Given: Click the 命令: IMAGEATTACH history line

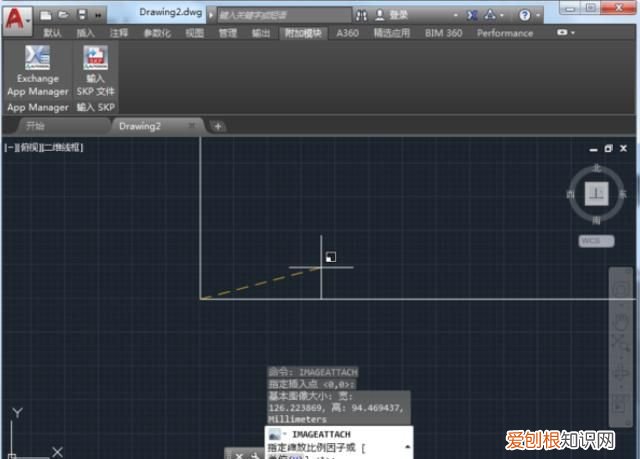Looking at the screenshot, I should 313,372.
